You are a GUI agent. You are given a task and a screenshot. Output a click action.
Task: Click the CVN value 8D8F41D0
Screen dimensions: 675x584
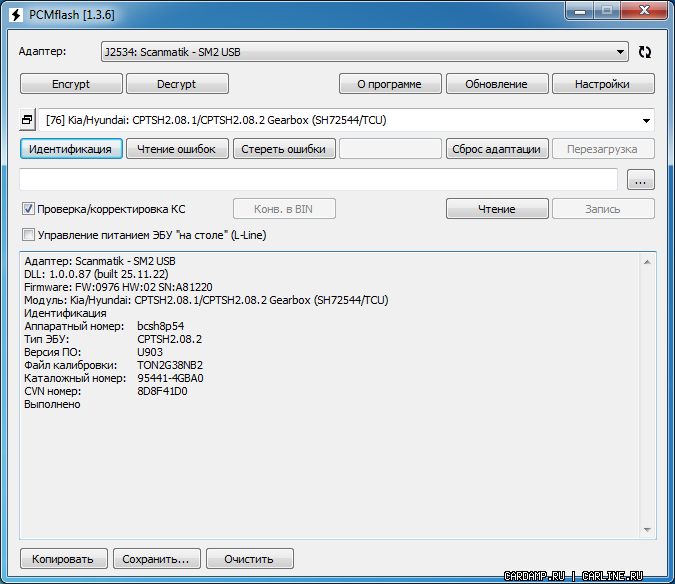tap(162, 391)
